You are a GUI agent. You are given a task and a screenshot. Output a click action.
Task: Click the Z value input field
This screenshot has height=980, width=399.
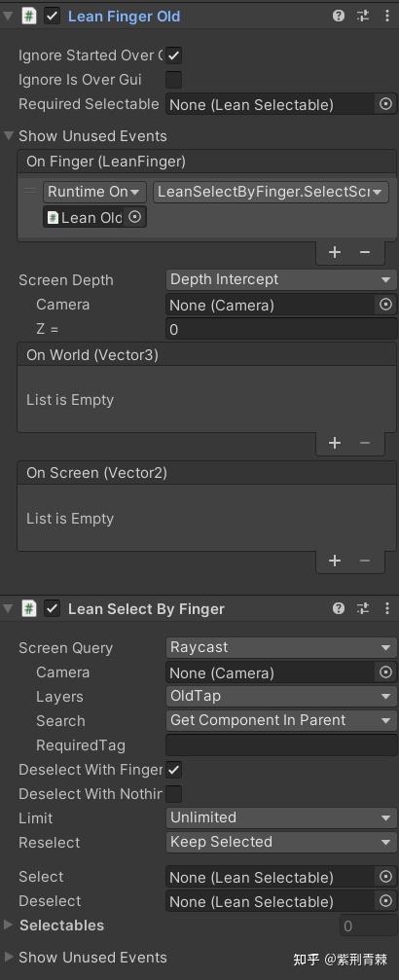pyautogui.click(x=281, y=329)
